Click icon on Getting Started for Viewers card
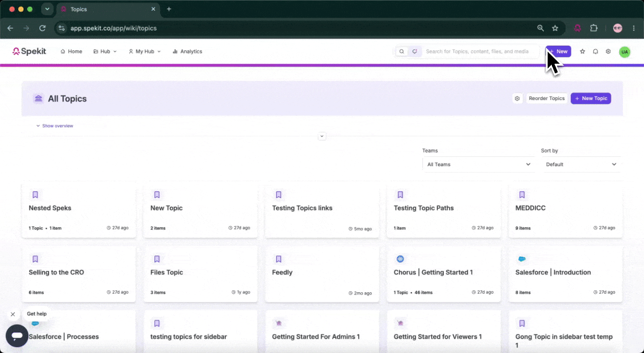This screenshot has width=644, height=353. (401, 323)
